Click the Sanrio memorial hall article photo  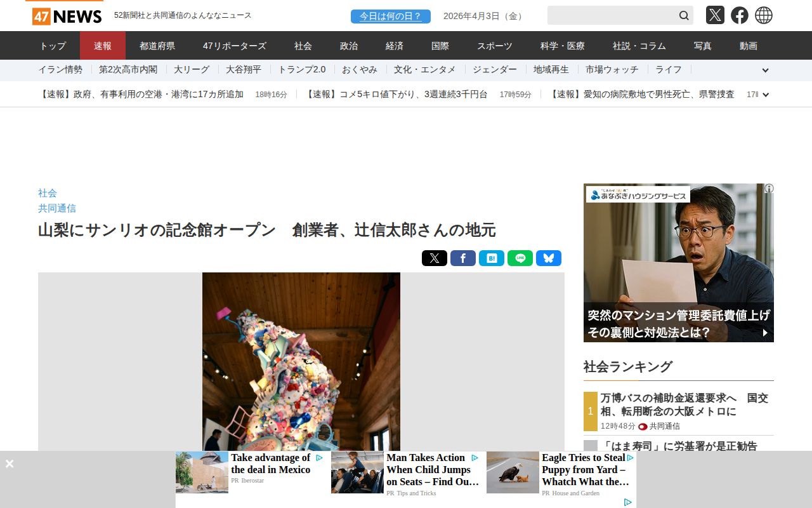point(301,362)
